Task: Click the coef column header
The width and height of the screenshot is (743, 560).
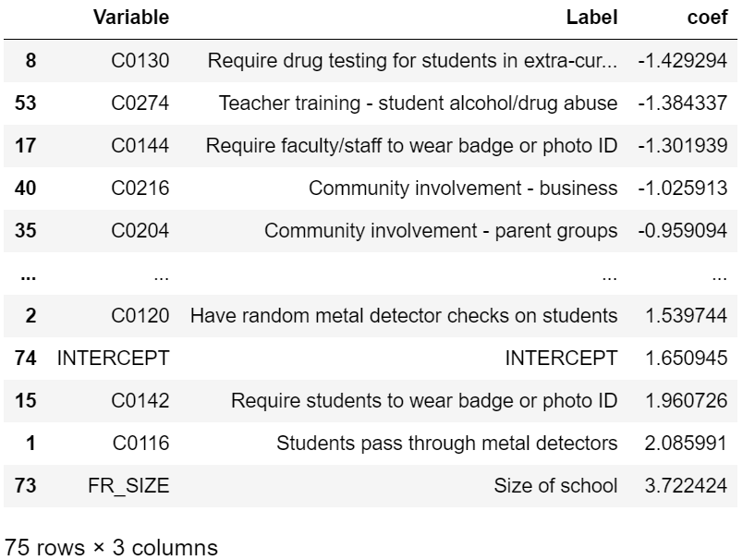Action: (708, 18)
